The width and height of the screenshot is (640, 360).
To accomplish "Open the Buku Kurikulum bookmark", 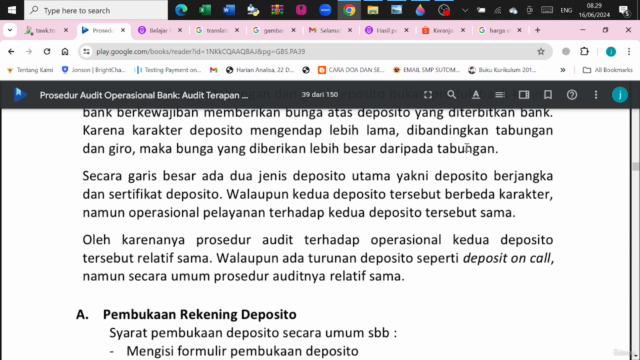I will [502, 70].
